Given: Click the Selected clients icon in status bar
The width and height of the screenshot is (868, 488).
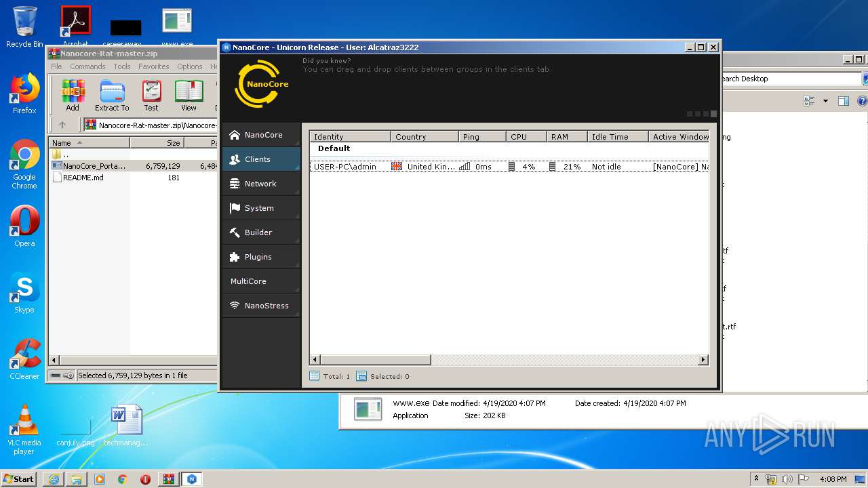Looking at the screenshot, I should coord(361,376).
